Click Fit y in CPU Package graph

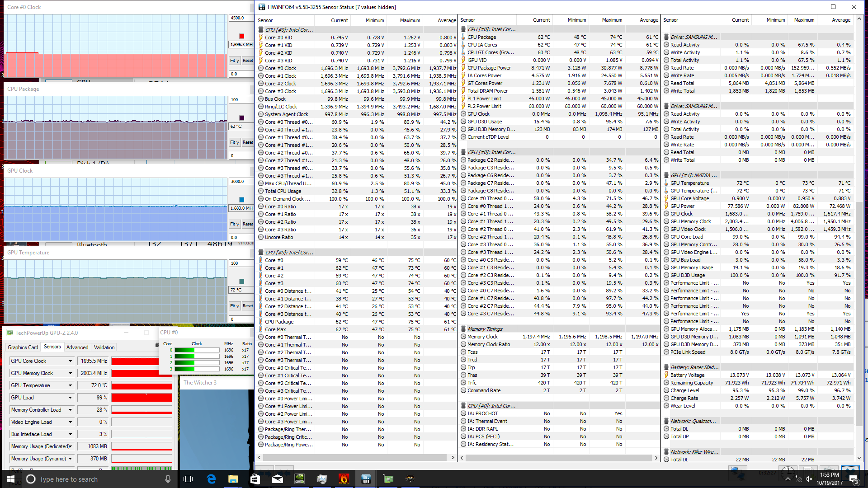234,142
